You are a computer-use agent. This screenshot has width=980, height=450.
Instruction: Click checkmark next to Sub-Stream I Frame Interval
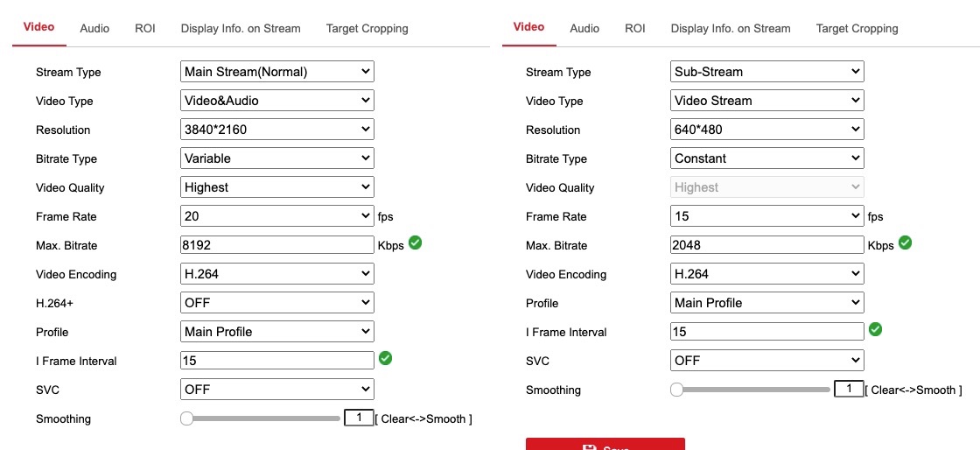875,329
